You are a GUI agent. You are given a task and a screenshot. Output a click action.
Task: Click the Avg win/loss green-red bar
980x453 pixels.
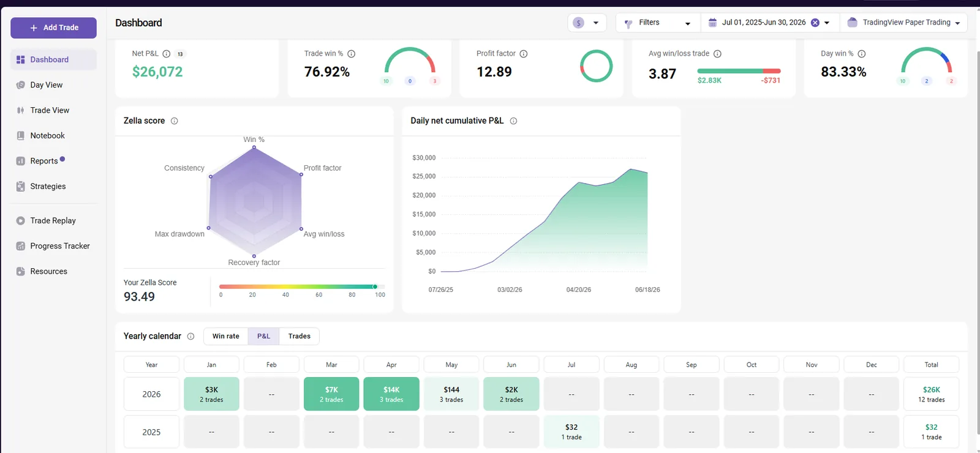coord(739,71)
